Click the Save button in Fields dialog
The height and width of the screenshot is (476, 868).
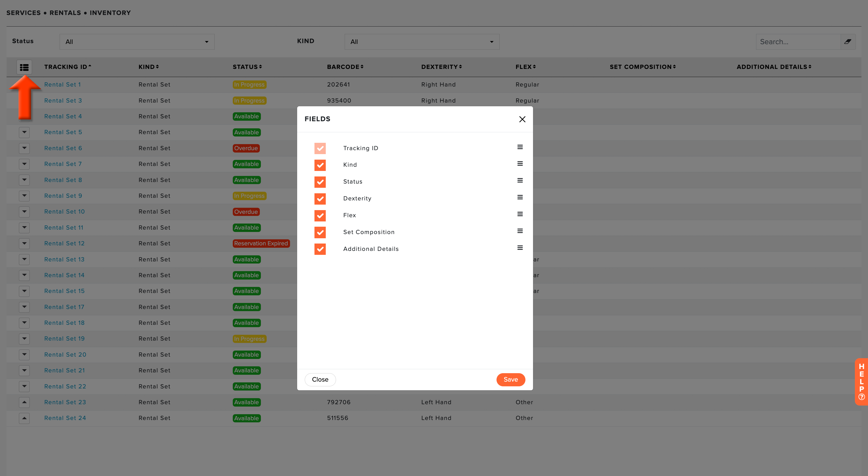511,379
